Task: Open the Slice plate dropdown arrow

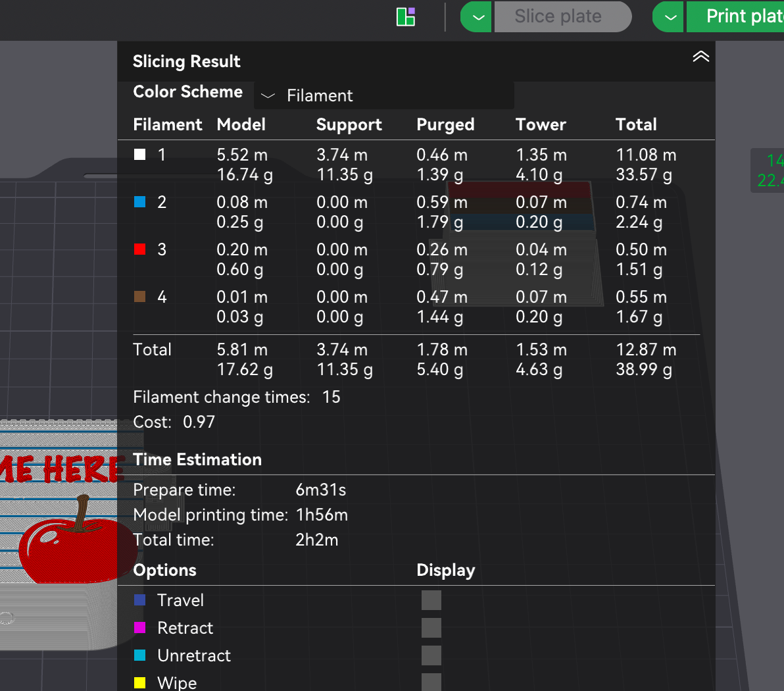Action: click(x=476, y=17)
